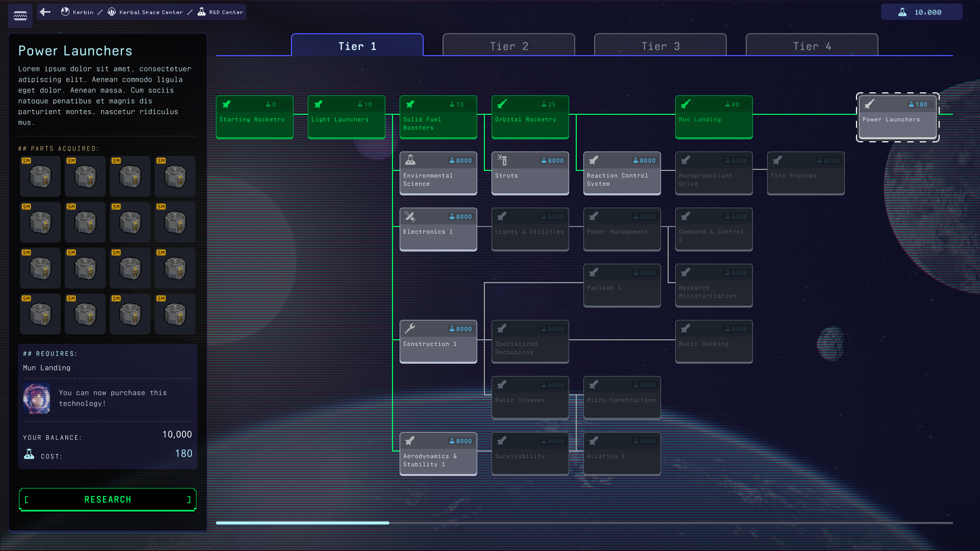The image size is (980, 551).
Task: Select the R&D Center breadcrumb
Action: (x=220, y=12)
